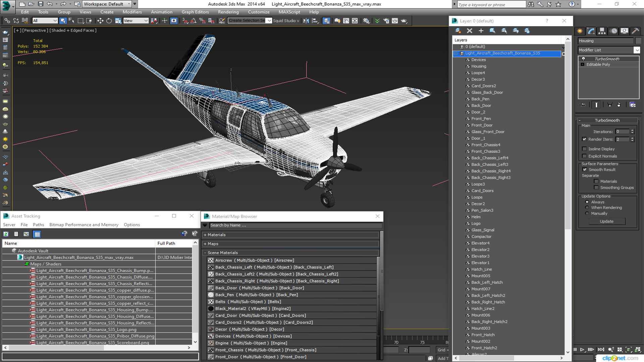Viewport: 644px width, 362px height.
Task: Select the Move tool in main toolbar
Action: (100, 21)
